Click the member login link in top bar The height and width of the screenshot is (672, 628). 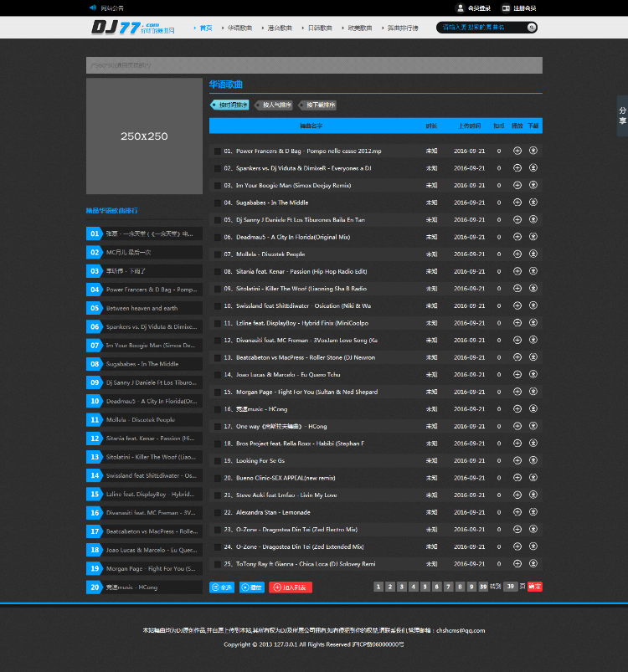click(x=479, y=8)
